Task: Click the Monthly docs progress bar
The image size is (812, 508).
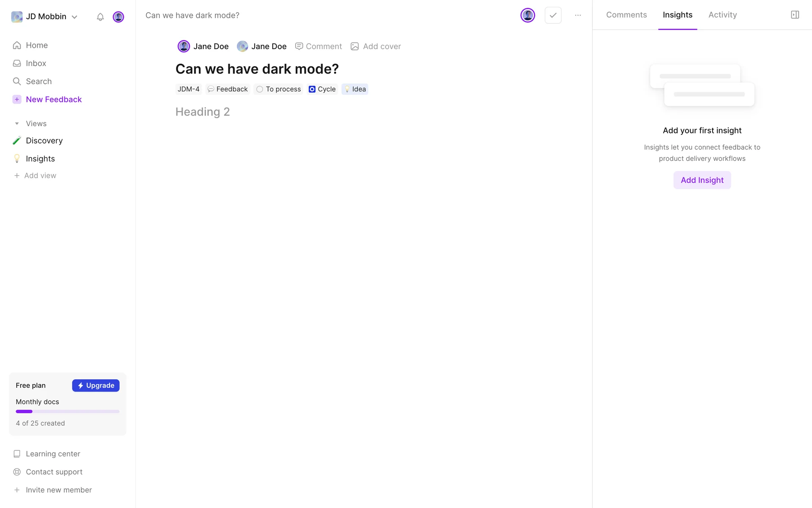Action: [68, 411]
